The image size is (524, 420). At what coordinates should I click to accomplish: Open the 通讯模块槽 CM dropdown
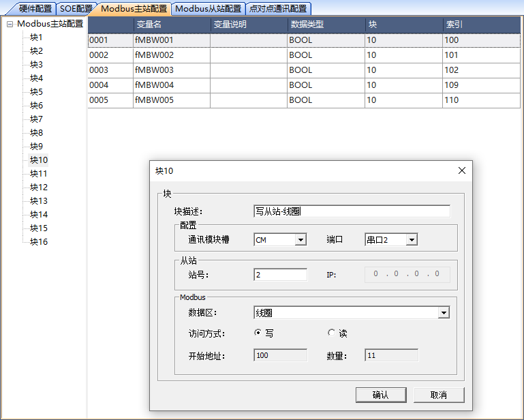coord(300,240)
